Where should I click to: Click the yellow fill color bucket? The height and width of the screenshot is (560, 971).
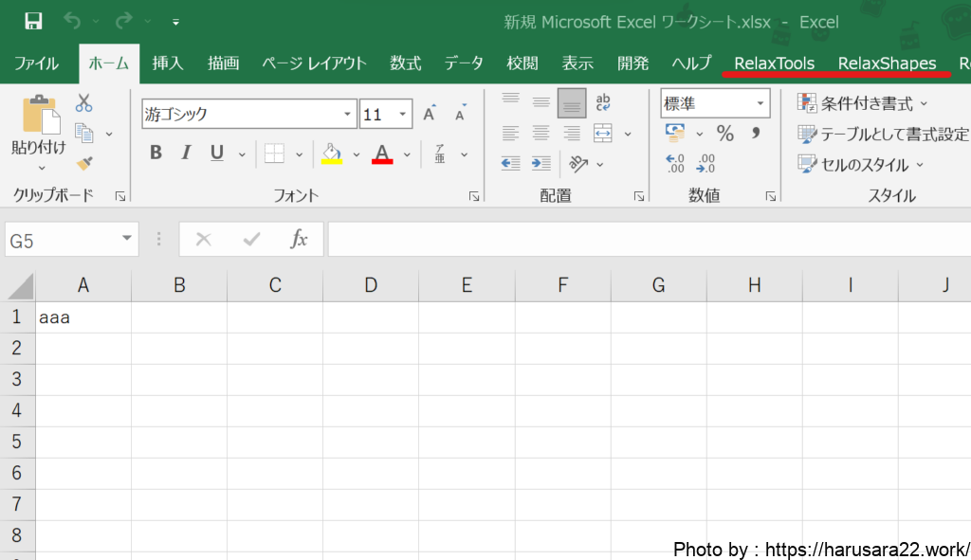332,154
